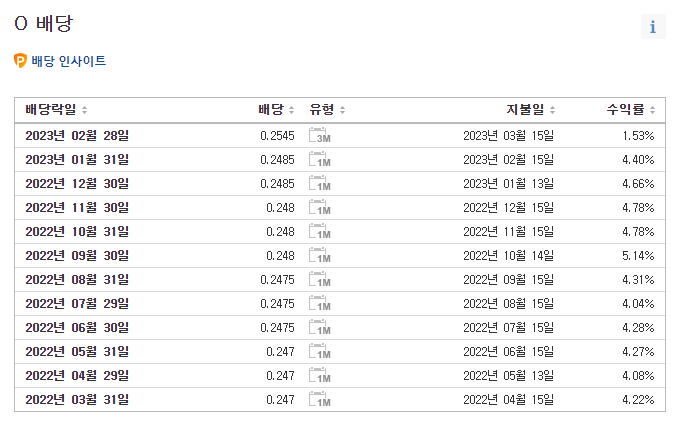Image resolution: width=676 pixels, height=424 pixels.
Task: Click payment date 2022년 12월 15일
Action: pos(509,208)
